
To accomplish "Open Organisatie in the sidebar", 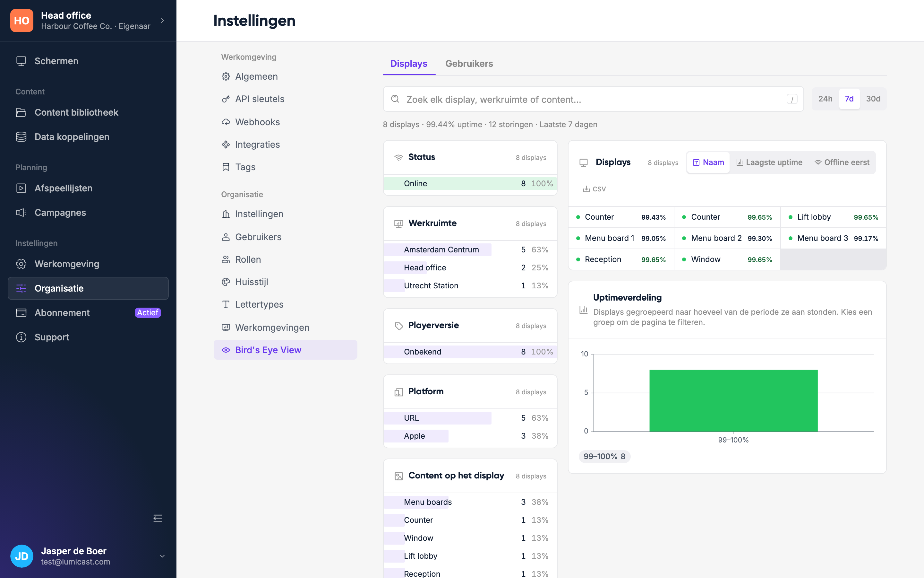I will pyautogui.click(x=88, y=288).
